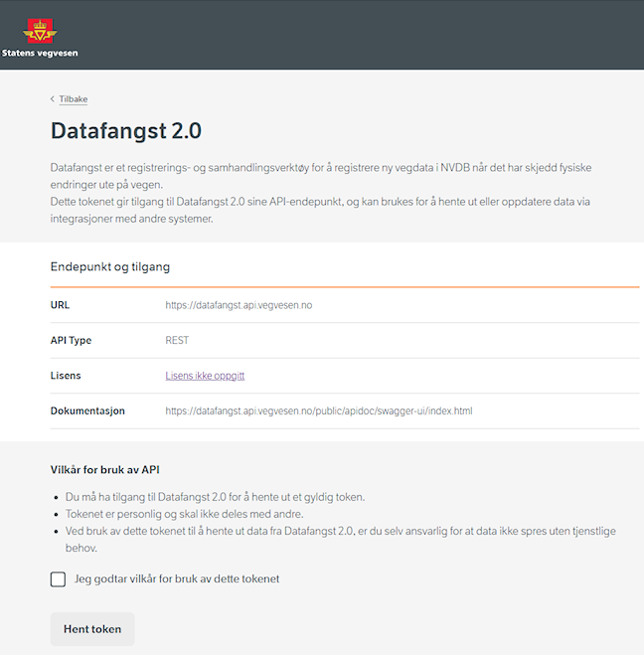Click the REST API type value
This screenshot has height=655, width=644.
click(x=177, y=341)
